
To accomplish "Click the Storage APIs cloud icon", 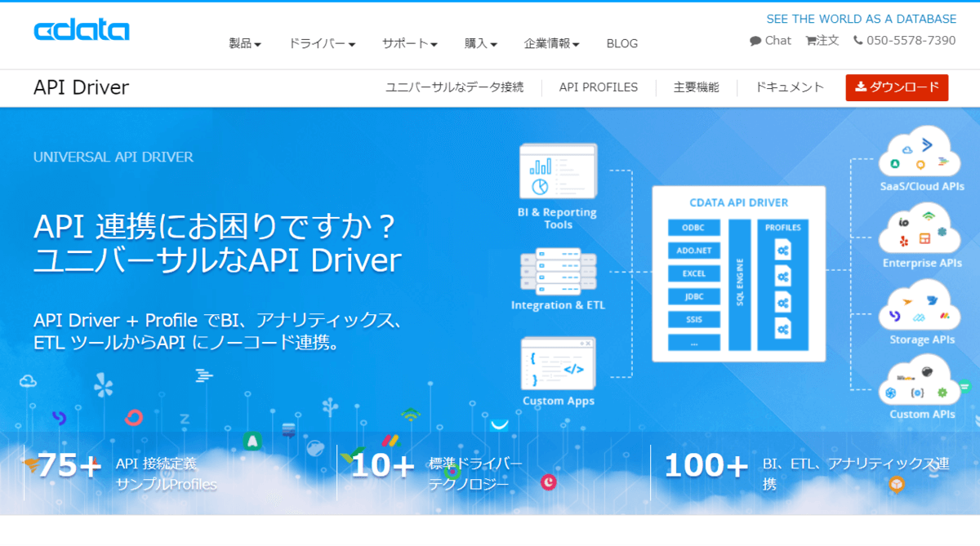I will [920, 305].
